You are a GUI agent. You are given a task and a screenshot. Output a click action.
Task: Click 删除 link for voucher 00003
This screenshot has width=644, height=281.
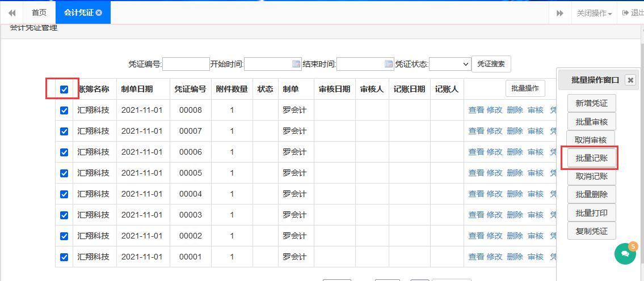click(515, 215)
